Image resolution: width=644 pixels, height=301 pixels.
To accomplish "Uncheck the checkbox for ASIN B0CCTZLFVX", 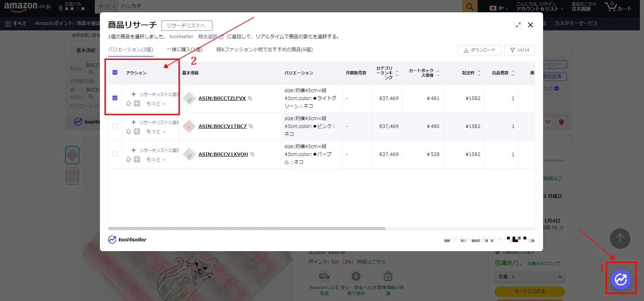I will click(115, 98).
